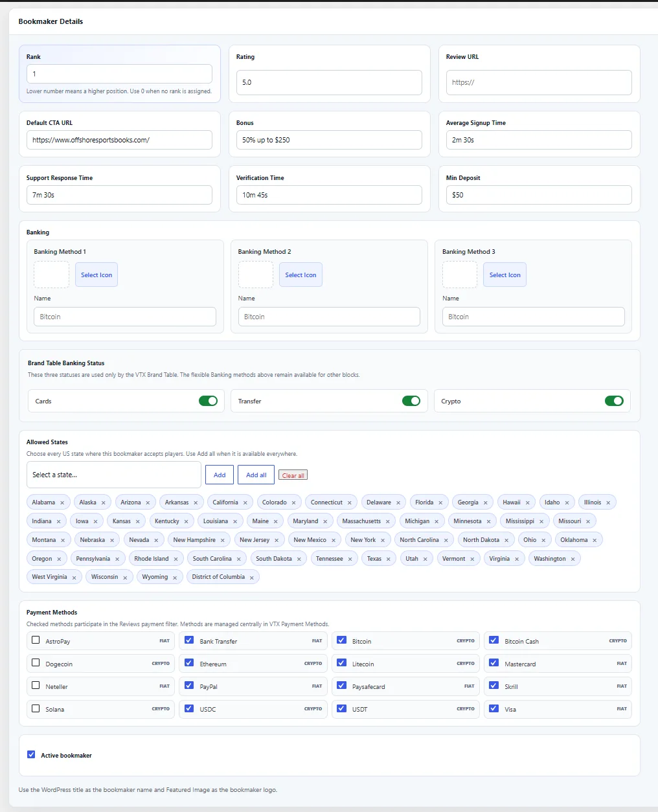This screenshot has width=658, height=812.
Task: Click the Banking Method 2 Name field
Action: 329,317
